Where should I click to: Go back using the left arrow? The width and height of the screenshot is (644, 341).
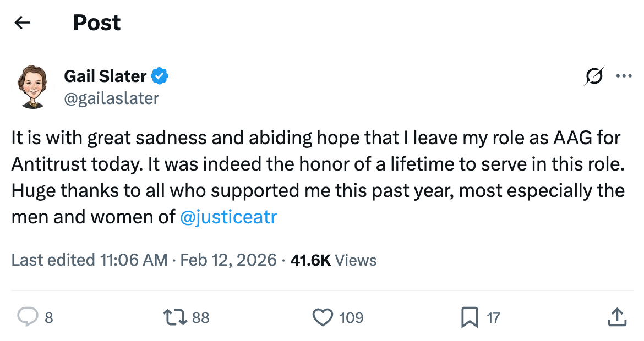(x=23, y=23)
